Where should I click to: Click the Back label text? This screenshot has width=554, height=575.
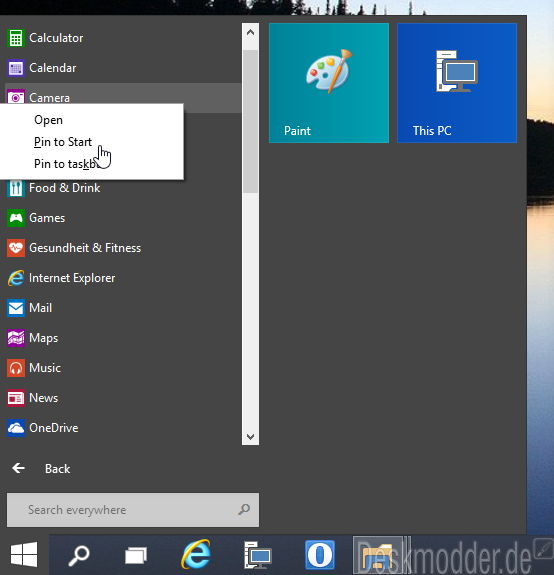pyautogui.click(x=58, y=469)
